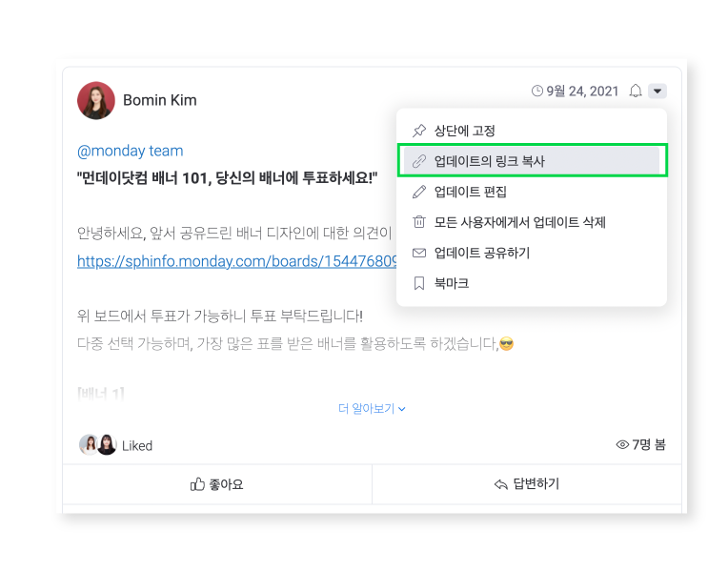Click the paperclip link icon
Screen dimensions: 728x572
click(x=418, y=161)
